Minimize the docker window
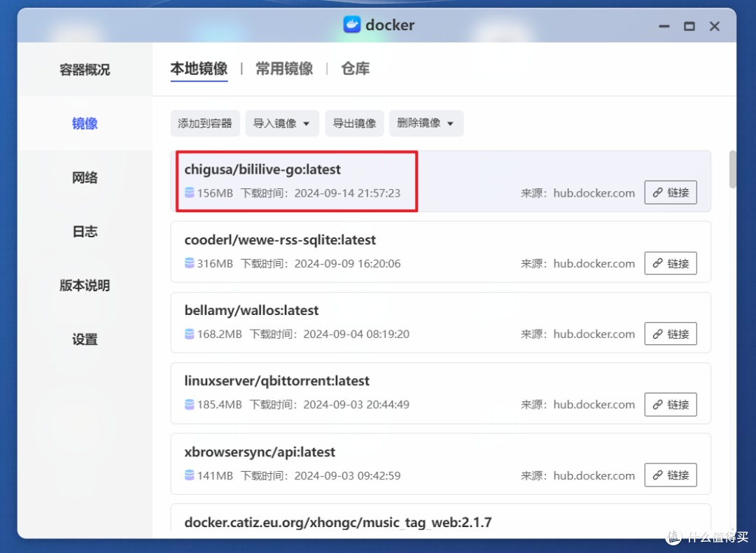The image size is (756, 553). (x=664, y=26)
